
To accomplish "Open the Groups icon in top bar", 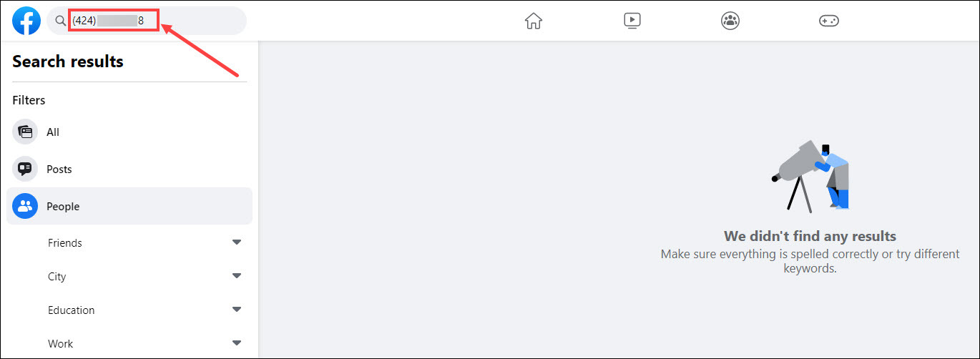I will coord(730,21).
